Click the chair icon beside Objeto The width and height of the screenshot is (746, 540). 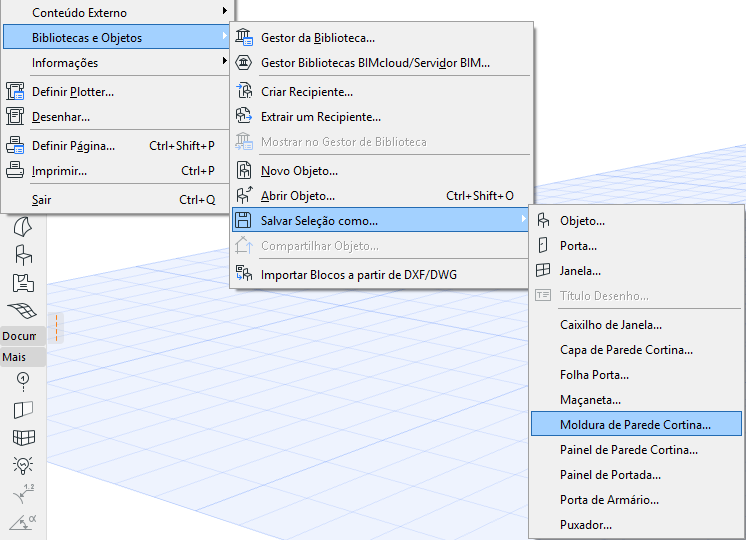(543, 220)
